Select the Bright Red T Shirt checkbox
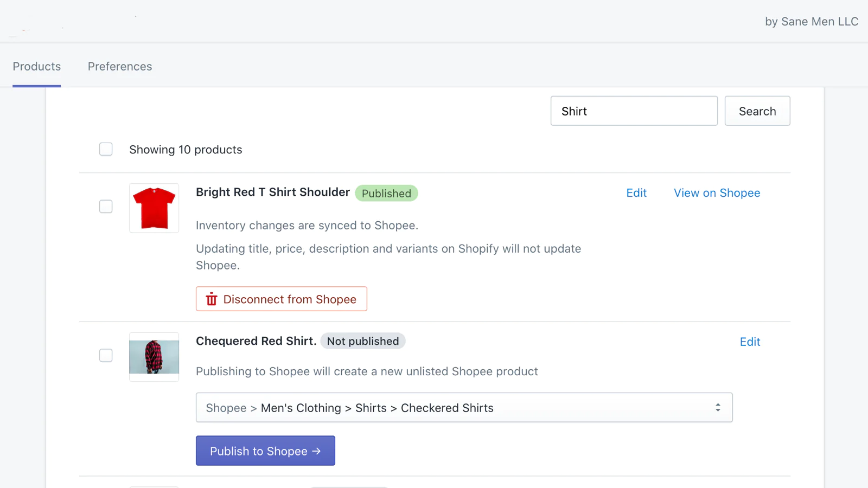The image size is (868, 488). (x=106, y=207)
